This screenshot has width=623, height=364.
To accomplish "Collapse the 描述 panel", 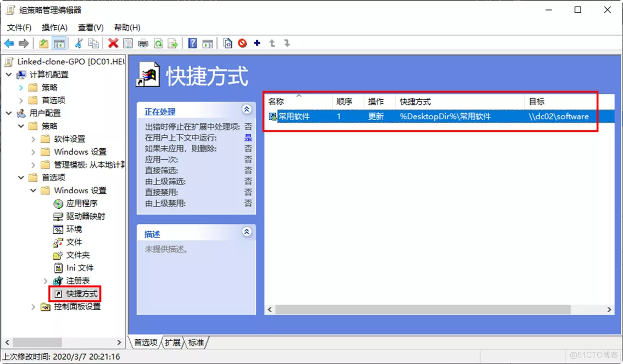I will click(x=247, y=232).
